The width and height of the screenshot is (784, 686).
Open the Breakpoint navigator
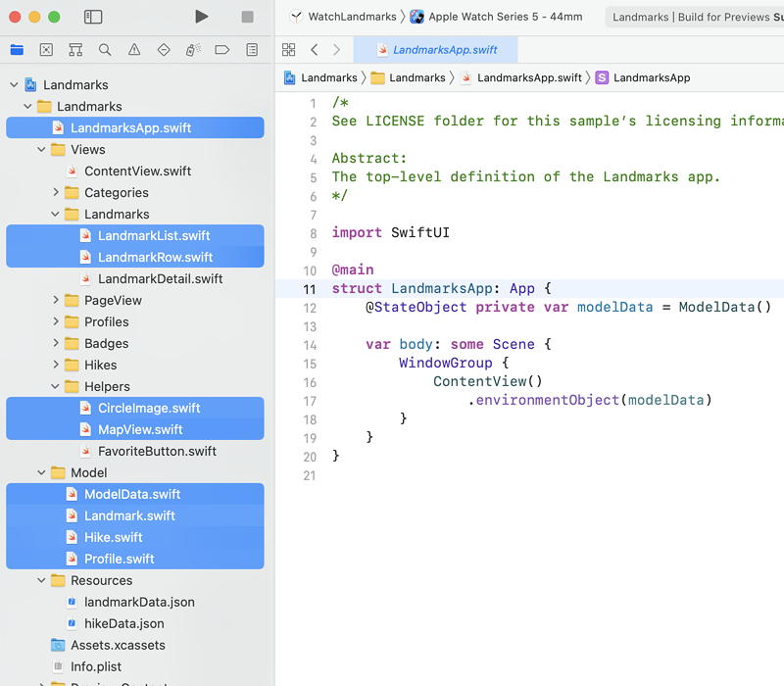(x=222, y=50)
